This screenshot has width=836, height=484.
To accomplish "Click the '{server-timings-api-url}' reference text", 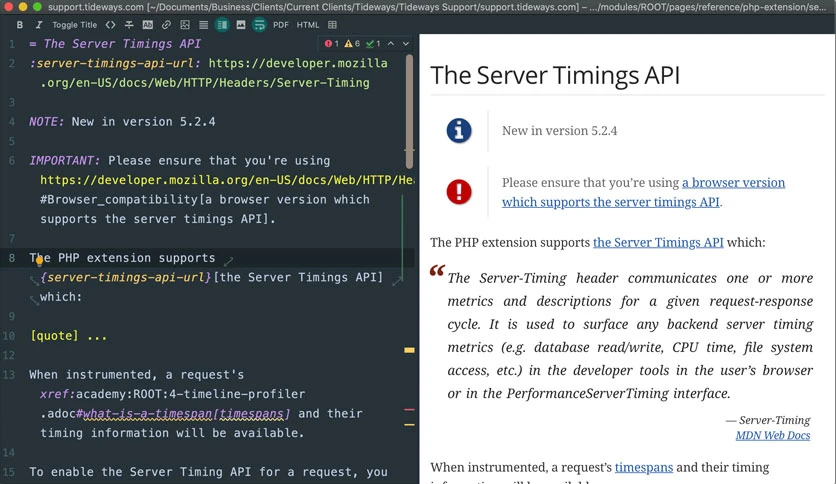I will 125,277.
